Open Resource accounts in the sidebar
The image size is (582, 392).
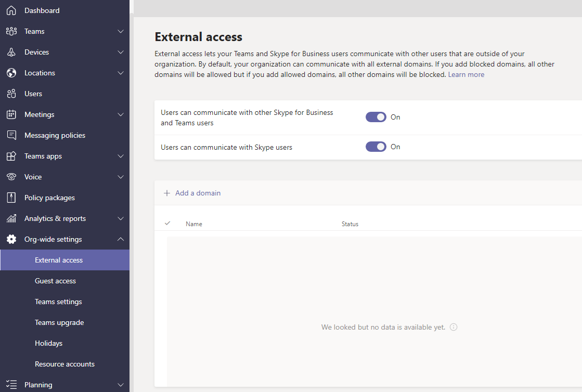pyautogui.click(x=64, y=364)
